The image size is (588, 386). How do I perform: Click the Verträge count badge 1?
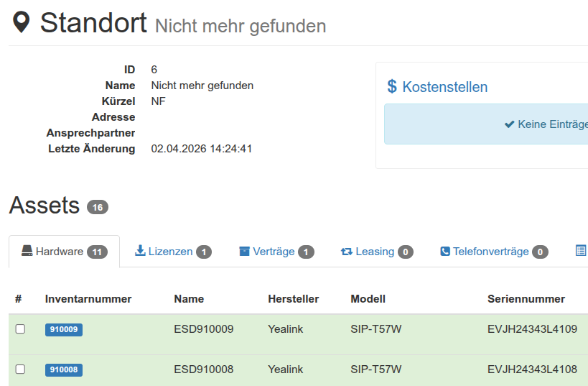pos(306,252)
